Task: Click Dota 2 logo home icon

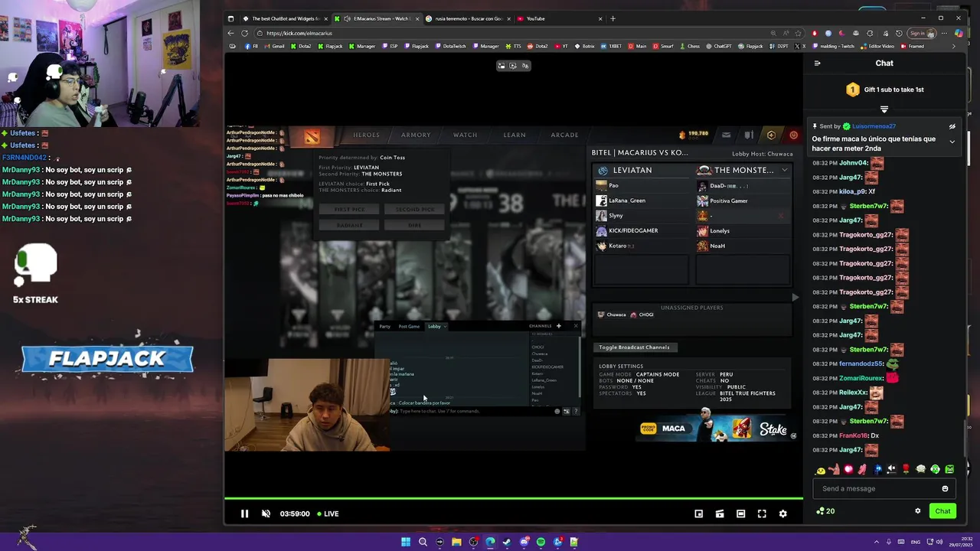Action: (312, 135)
